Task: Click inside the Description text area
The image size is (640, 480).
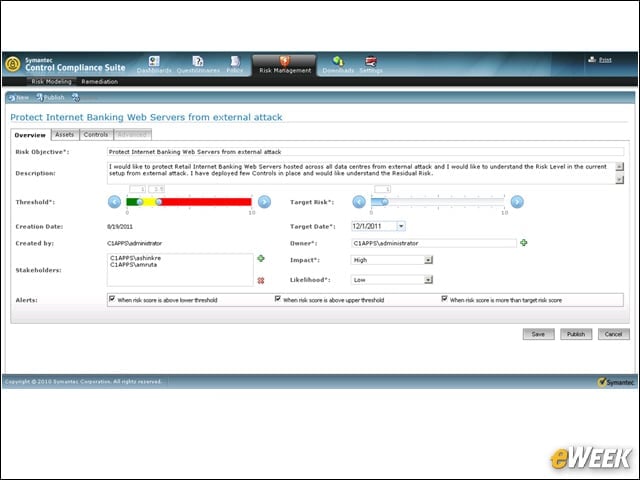Action: (x=361, y=173)
